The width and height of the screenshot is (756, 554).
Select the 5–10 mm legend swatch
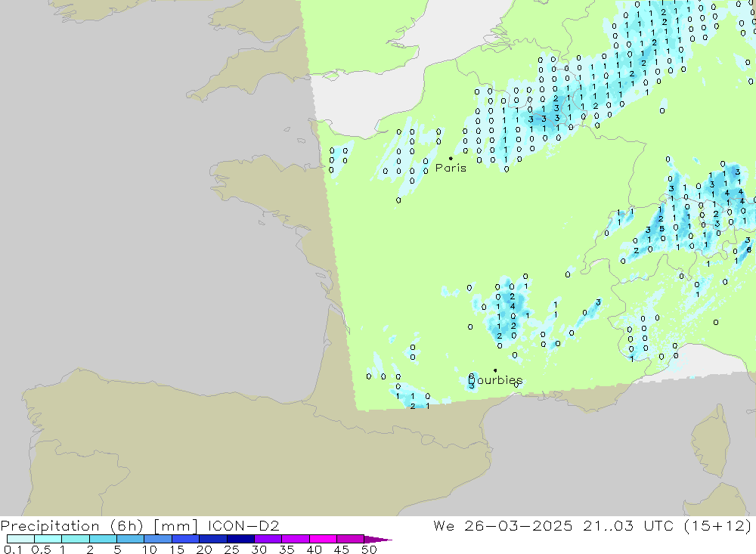coord(131,539)
